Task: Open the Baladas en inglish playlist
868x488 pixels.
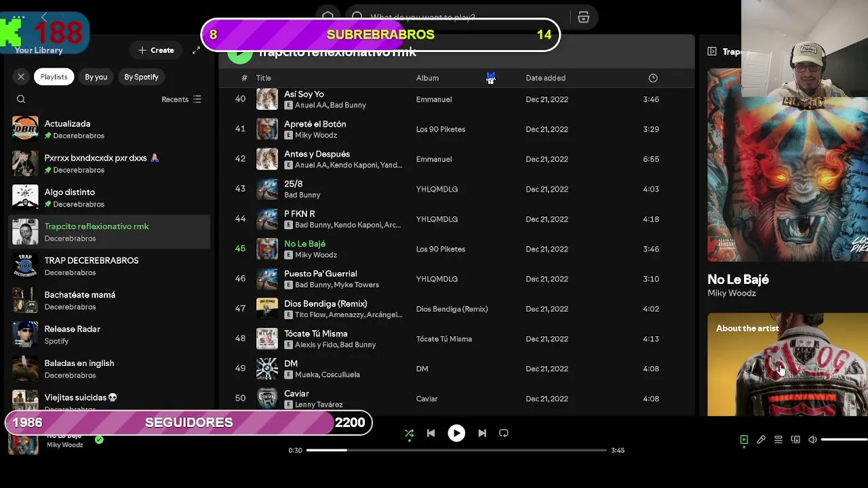Action: [x=109, y=369]
